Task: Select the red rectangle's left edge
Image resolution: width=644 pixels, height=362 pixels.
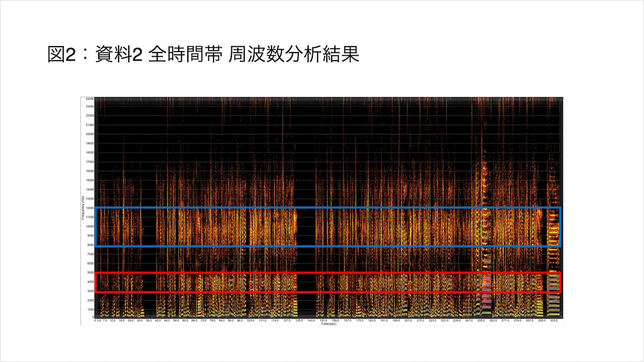Action: pyautogui.click(x=95, y=283)
